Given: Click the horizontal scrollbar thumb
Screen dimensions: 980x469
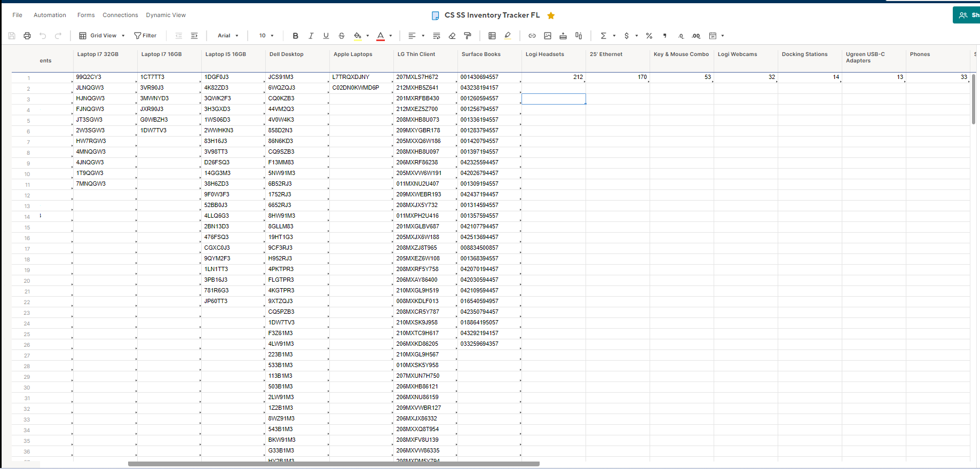Looking at the screenshot, I should (x=334, y=464).
